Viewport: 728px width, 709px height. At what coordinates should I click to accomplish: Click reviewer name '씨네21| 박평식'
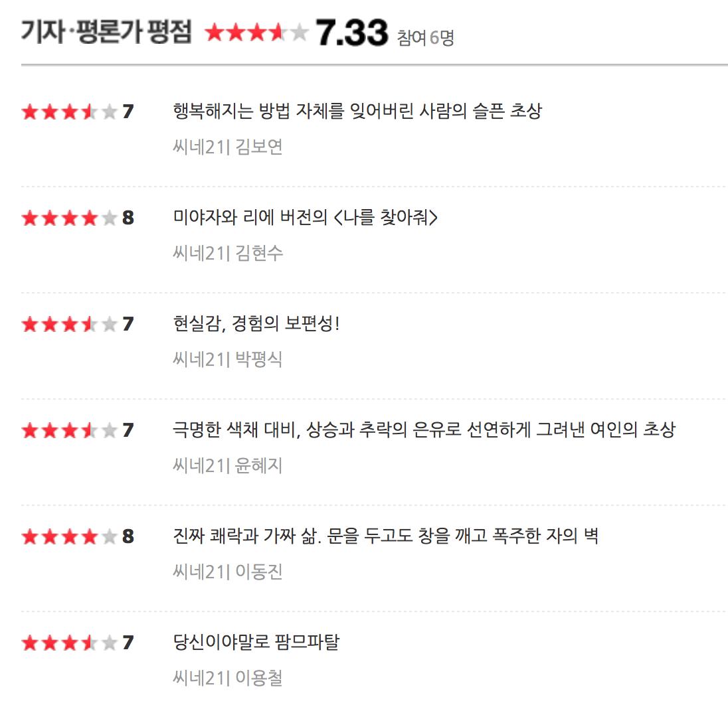(227, 359)
